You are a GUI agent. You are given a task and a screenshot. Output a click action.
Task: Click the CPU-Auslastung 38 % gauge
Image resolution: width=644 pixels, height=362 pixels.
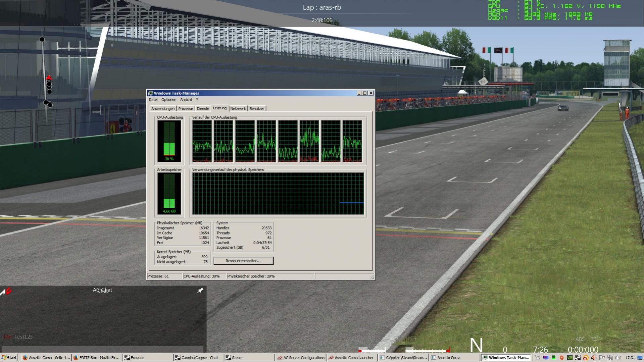(169, 141)
